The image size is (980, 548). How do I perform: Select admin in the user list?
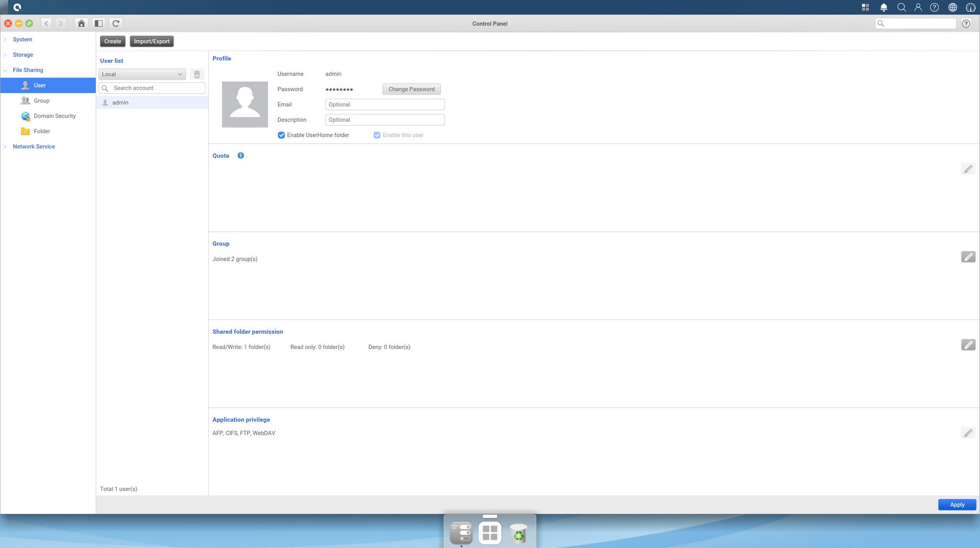coord(152,103)
